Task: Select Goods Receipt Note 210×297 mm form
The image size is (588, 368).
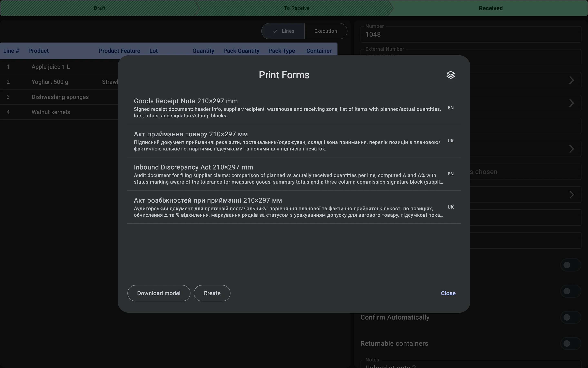Action: tap(294, 108)
